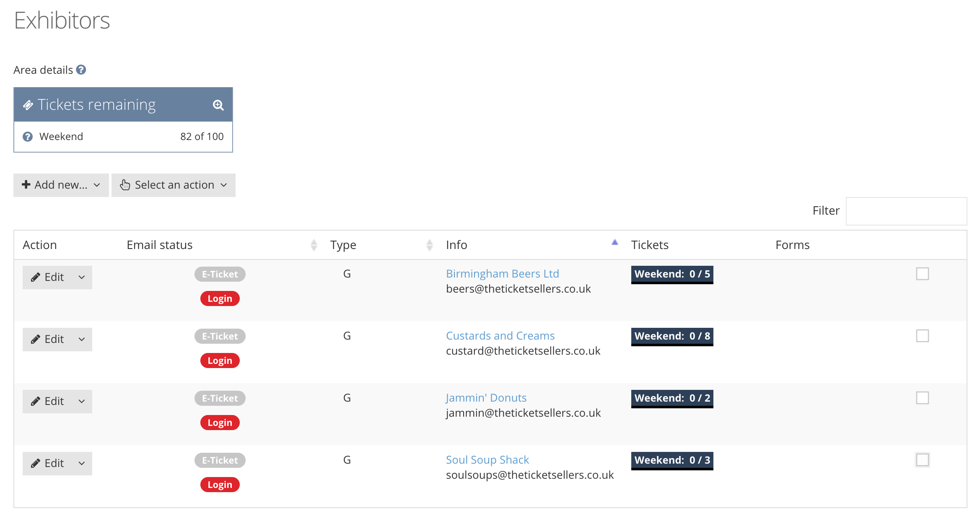
Task: Click the Filter input field
Action: (906, 211)
